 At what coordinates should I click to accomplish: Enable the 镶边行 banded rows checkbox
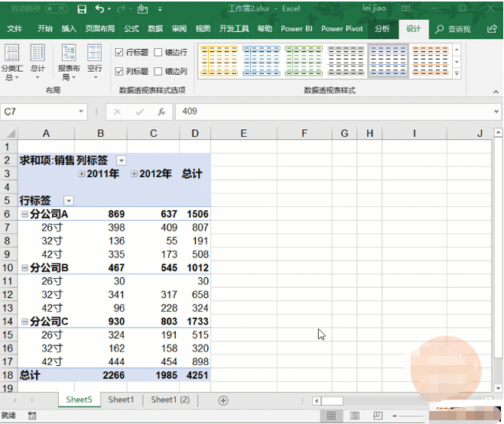click(158, 53)
